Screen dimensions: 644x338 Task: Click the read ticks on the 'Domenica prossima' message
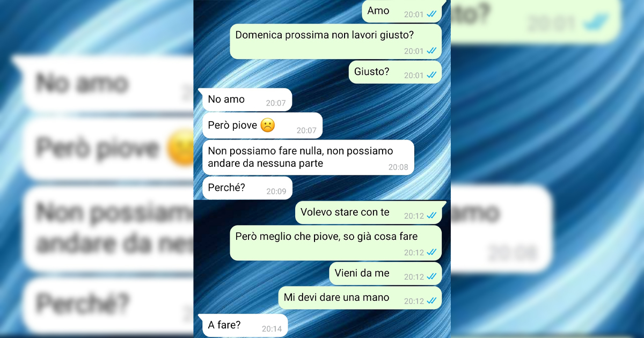432,51
